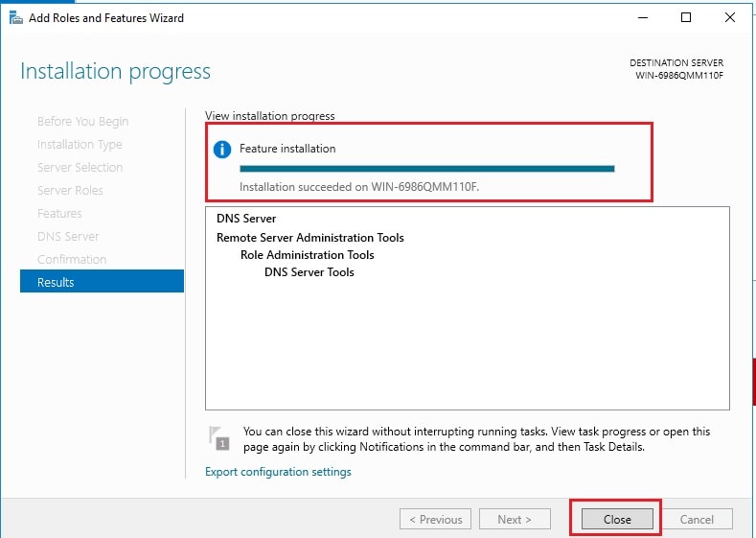Screen dimensions: 756x538
Task: Click the View installation progress label
Action: [x=269, y=116]
